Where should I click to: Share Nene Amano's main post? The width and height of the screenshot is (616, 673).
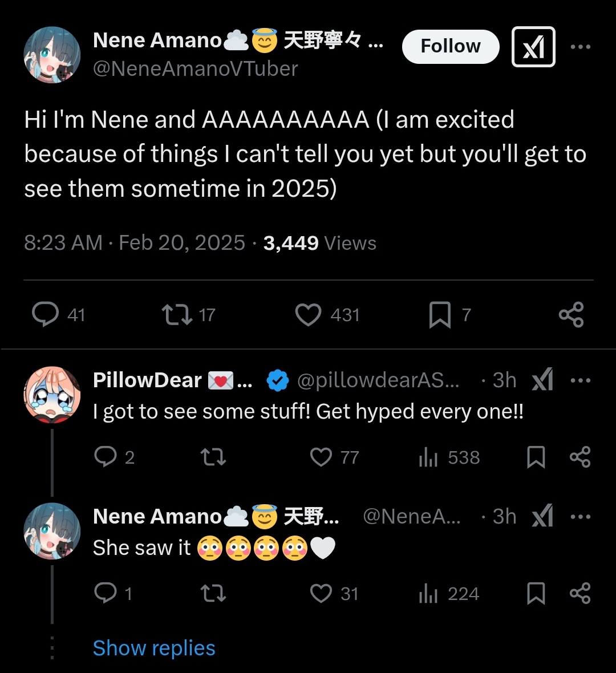click(571, 314)
